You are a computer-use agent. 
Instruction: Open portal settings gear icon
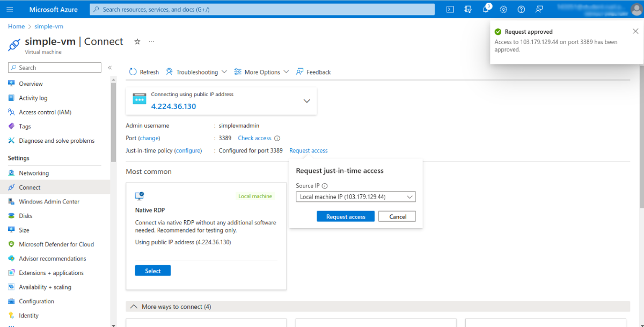pos(503,9)
